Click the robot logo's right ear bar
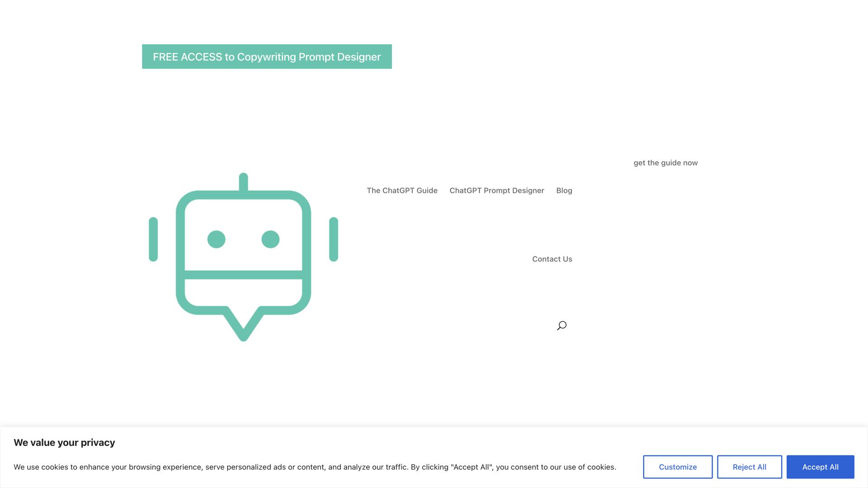 tap(334, 239)
